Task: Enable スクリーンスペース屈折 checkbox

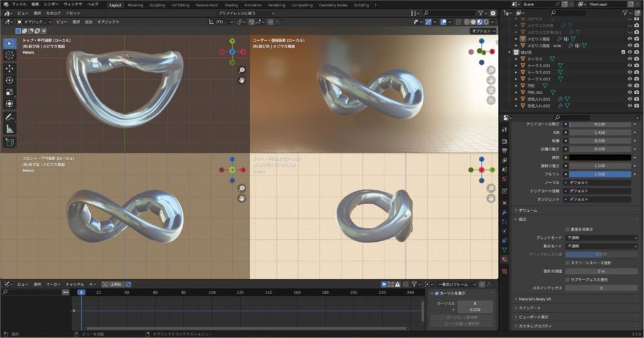Action: click(568, 263)
